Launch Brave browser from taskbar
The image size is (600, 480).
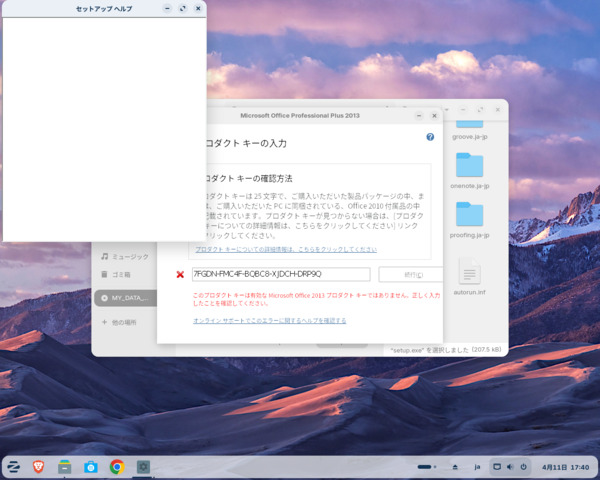pyautogui.click(x=38, y=467)
